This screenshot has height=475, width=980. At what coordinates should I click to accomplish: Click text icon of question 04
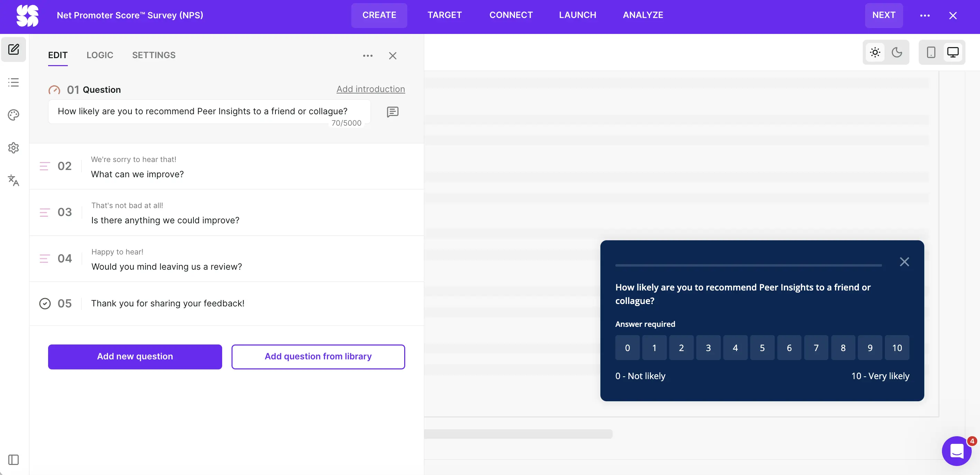coord(45,259)
